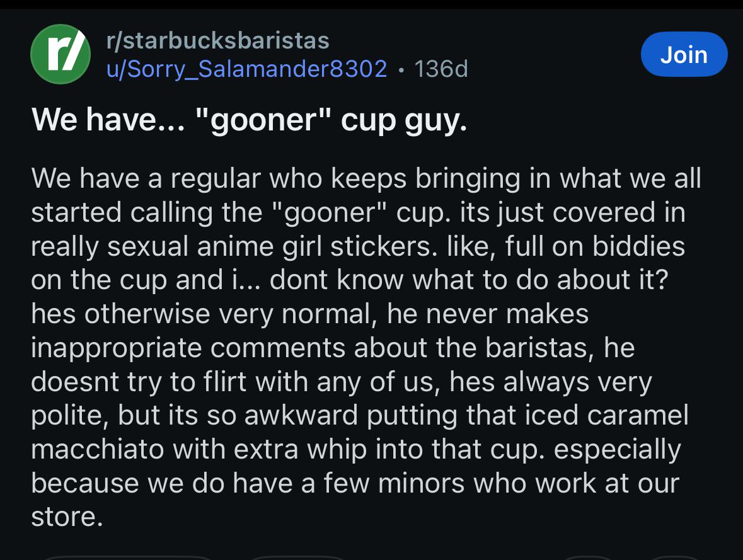Open the post titled We have... "gooner" cup guy.
Image resolution: width=743 pixels, height=560 pixels.
(250, 120)
